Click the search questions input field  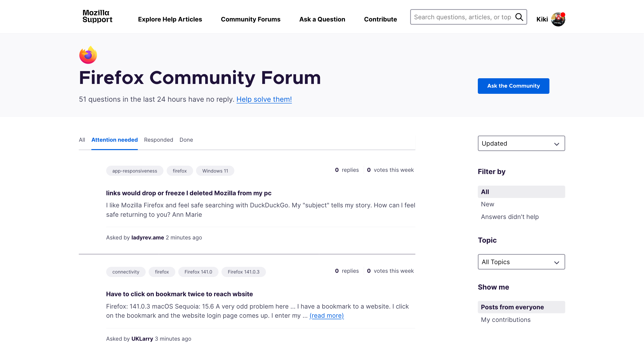pos(462,17)
